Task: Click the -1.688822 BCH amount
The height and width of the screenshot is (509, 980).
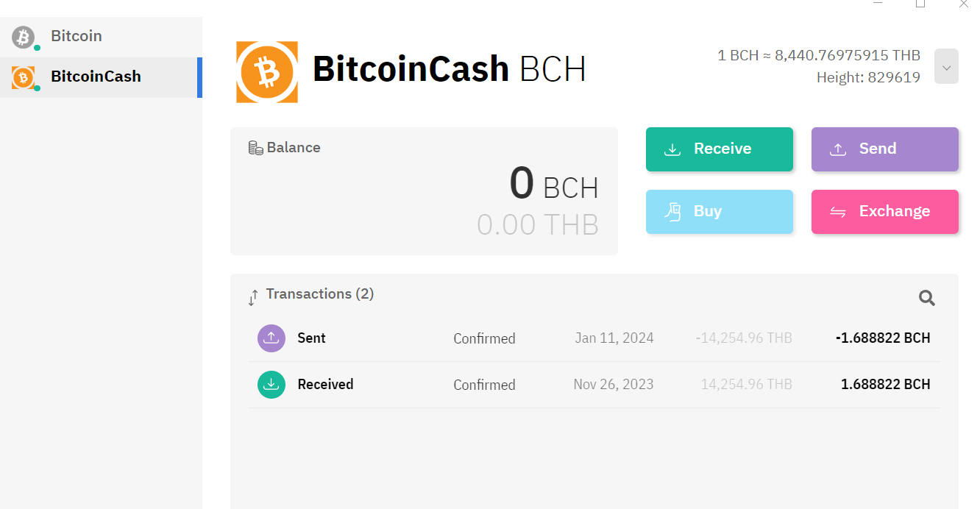Action: (883, 338)
